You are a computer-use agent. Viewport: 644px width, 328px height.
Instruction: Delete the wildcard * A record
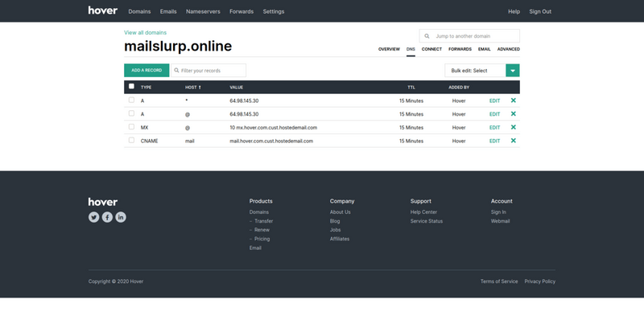[x=513, y=100]
